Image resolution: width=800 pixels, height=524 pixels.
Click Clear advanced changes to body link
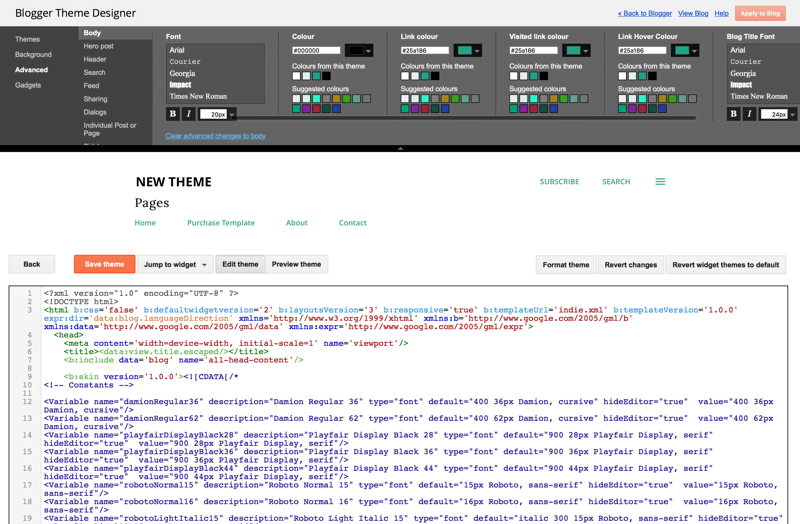coord(215,136)
